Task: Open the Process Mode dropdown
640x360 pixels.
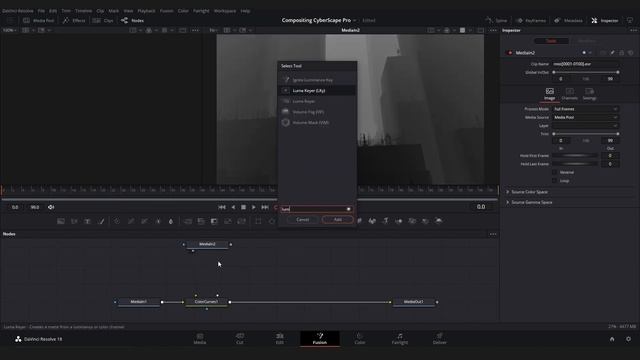Action: pos(585,109)
